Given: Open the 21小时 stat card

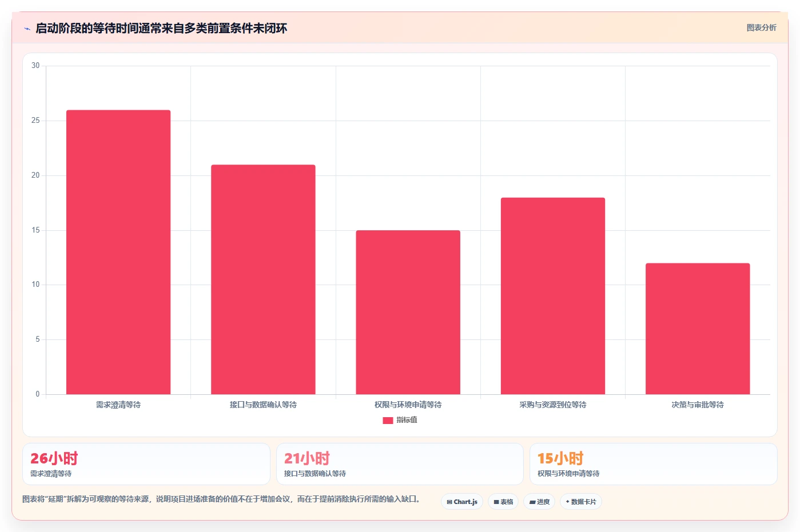Looking at the screenshot, I should (400, 464).
